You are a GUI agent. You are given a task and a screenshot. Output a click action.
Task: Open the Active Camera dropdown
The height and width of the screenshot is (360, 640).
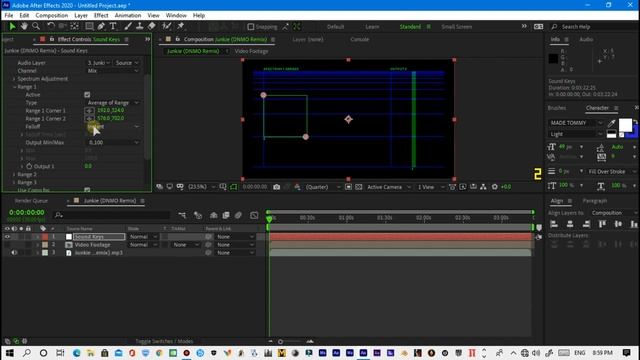pos(389,187)
